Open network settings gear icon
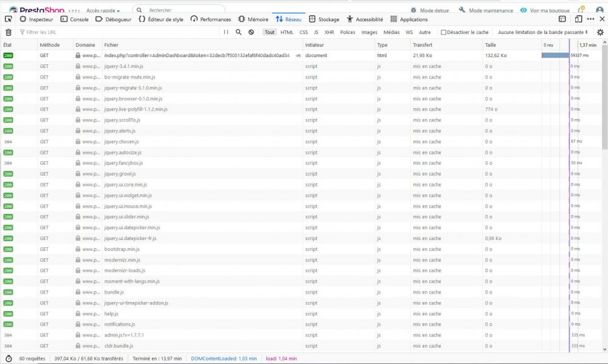 [x=600, y=32]
